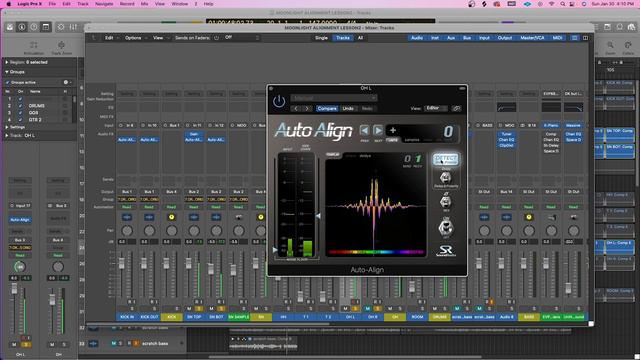Click the Quick Help button
Viewport: 640px width, 360px height.
click(x=34, y=27)
